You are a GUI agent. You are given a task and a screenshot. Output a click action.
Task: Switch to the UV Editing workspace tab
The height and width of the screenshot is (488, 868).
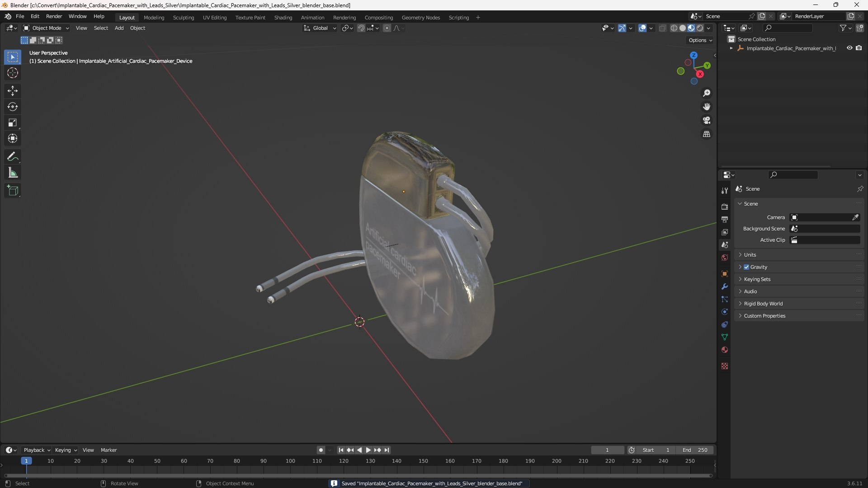click(215, 18)
